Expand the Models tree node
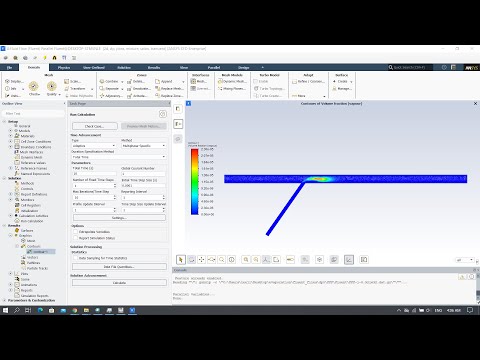 11,131
